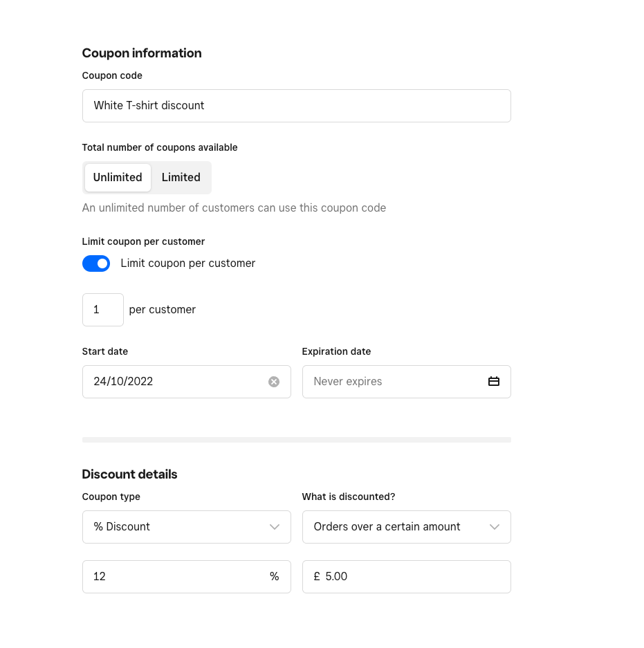
Task: Disable the Limit coupon per customer toggle
Action: pos(96,263)
